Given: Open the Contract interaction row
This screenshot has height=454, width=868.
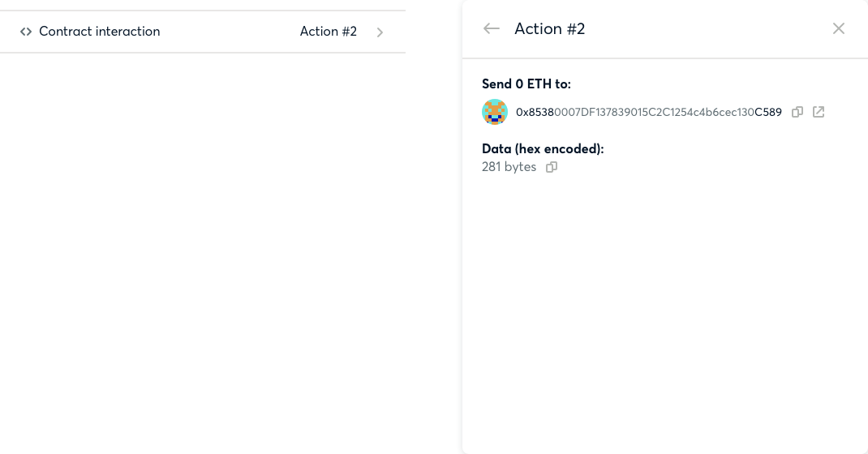Looking at the screenshot, I should [x=203, y=32].
